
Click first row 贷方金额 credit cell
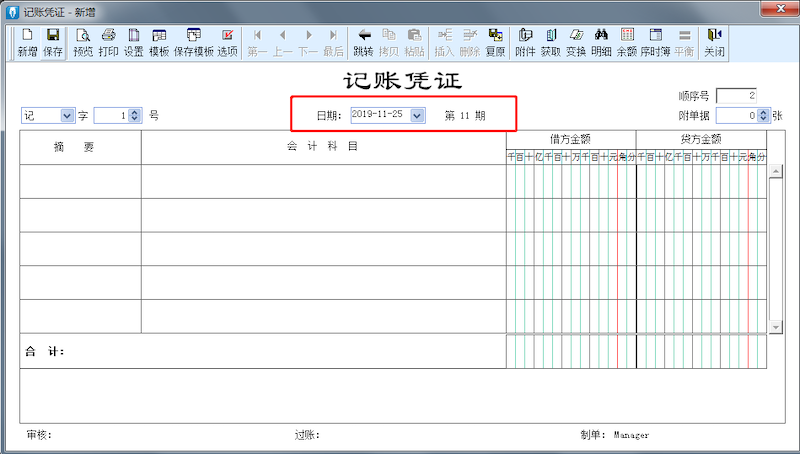[702, 182]
